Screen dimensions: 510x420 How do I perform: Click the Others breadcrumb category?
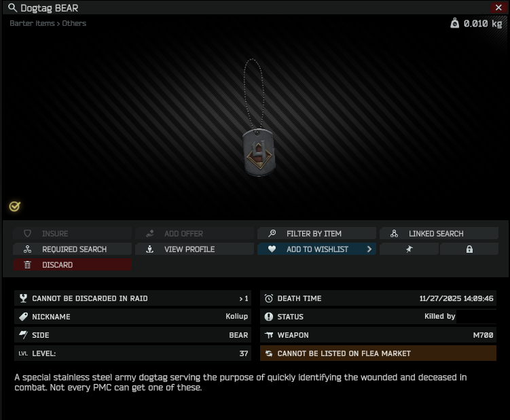(x=74, y=23)
